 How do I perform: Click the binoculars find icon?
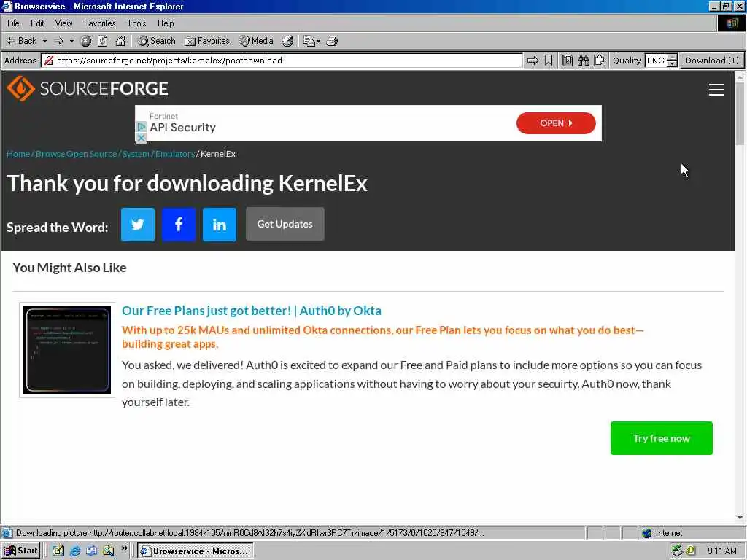584,61
